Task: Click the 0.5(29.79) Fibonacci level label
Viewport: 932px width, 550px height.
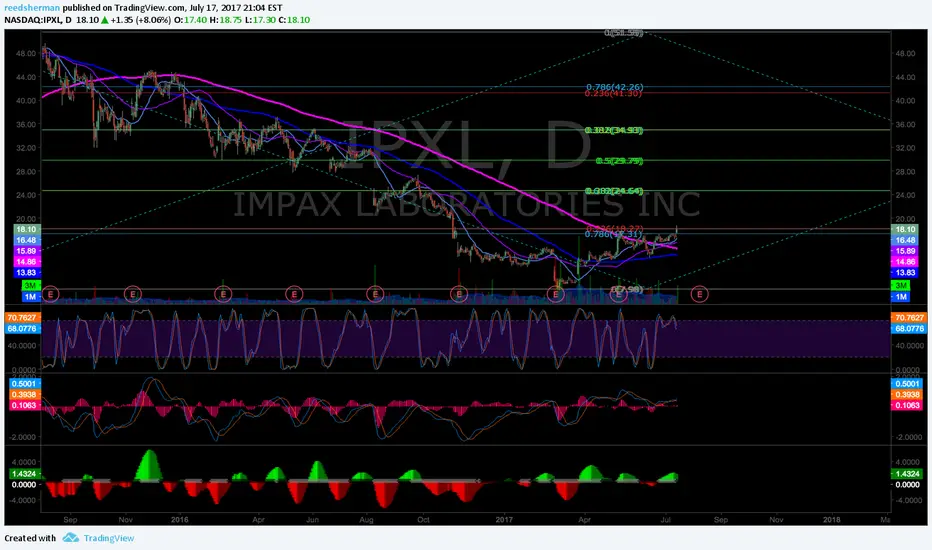Action: pos(619,161)
